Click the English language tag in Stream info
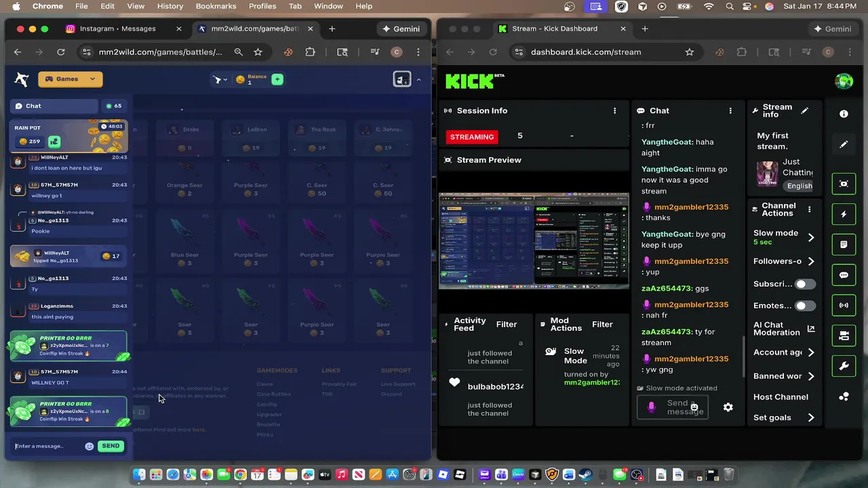 (x=800, y=186)
